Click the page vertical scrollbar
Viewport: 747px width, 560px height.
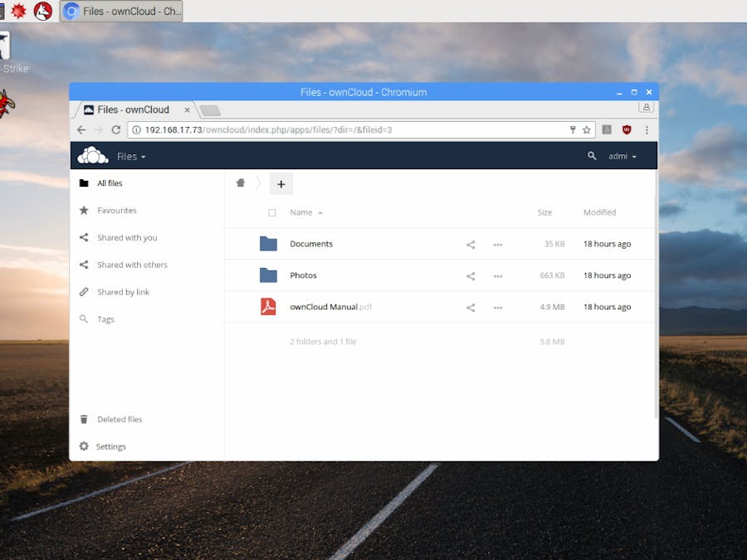(x=656, y=295)
